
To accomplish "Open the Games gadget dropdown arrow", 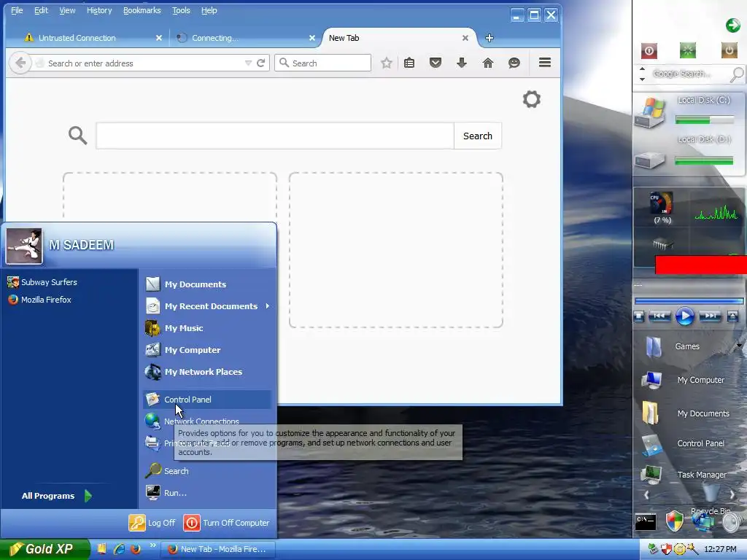I will tap(739, 346).
